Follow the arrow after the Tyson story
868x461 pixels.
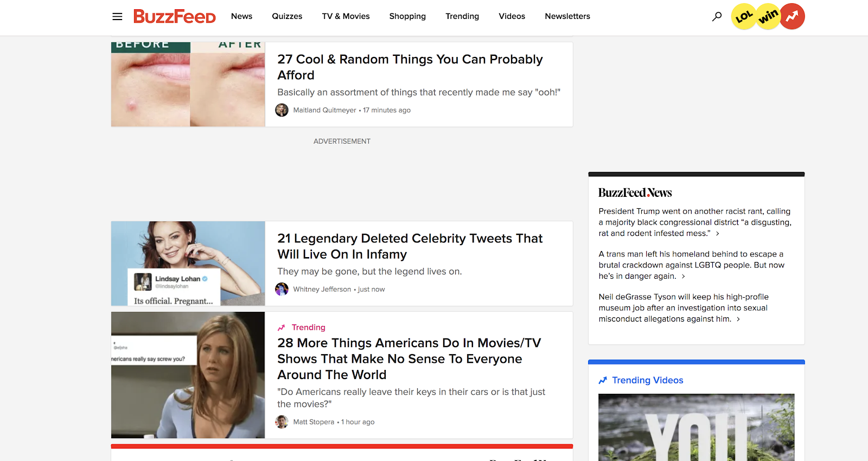point(738,319)
